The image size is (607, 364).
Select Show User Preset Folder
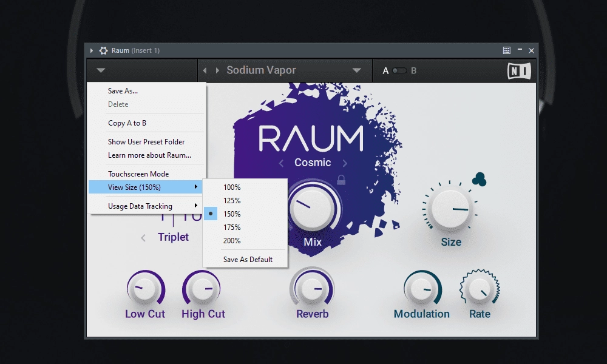click(x=146, y=141)
